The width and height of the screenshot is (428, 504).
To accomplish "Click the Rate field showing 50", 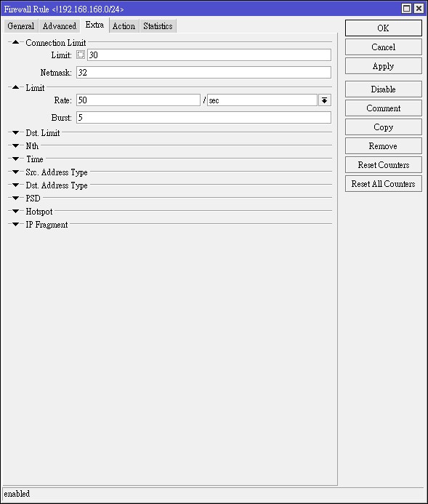I will pyautogui.click(x=138, y=100).
